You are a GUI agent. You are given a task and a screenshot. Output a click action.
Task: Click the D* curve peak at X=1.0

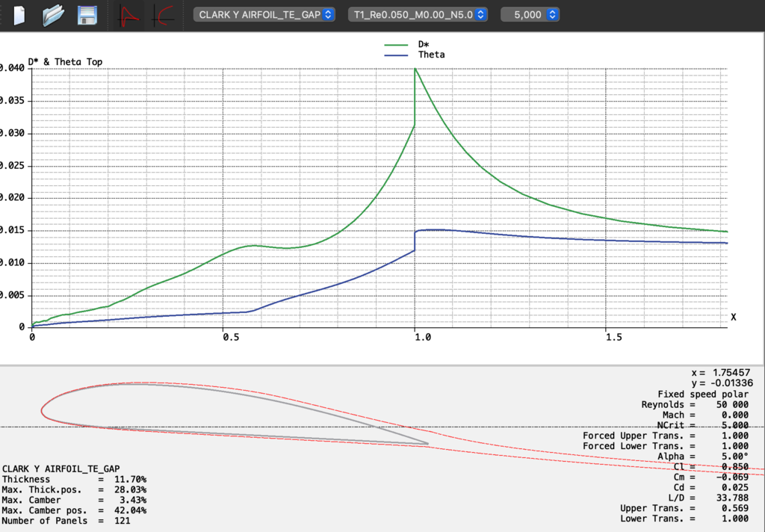click(415, 69)
